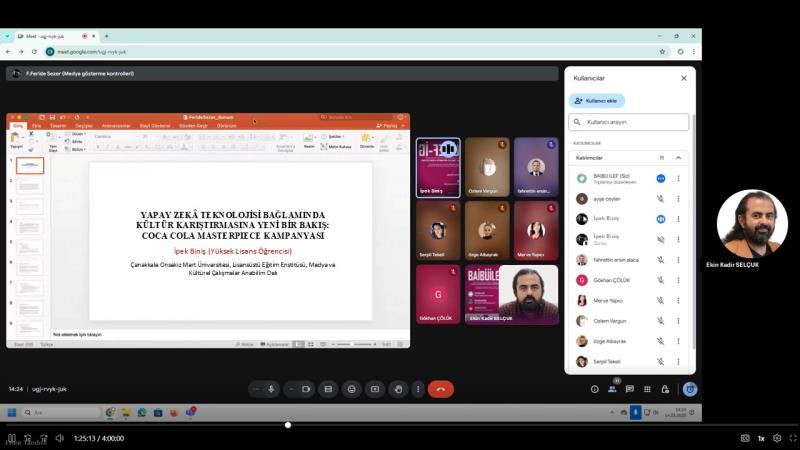Toggle the people panel icon
This screenshot has height=450, width=800.
[612, 389]
